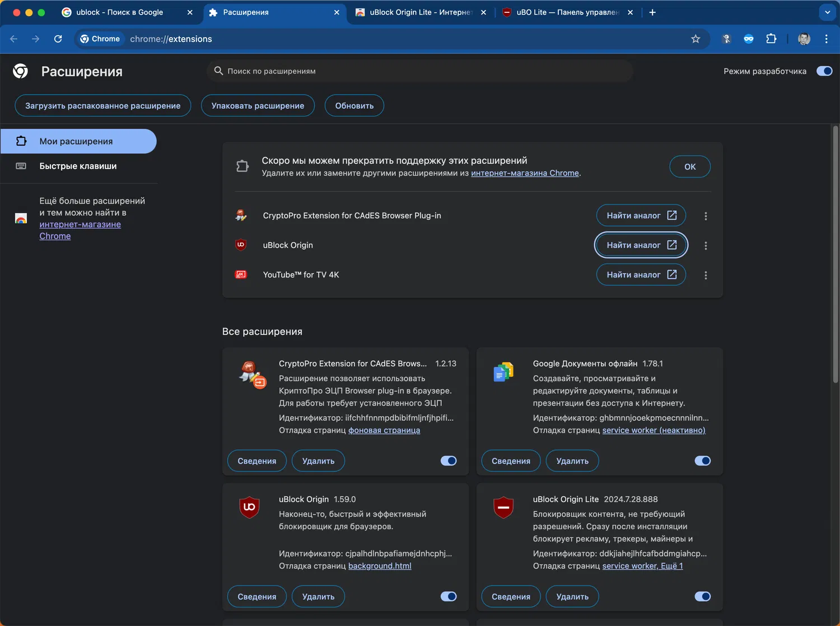840x626 pixels.
Task: Disable the CryptoPro Extension toggle
Action: [x=449, y=461]
